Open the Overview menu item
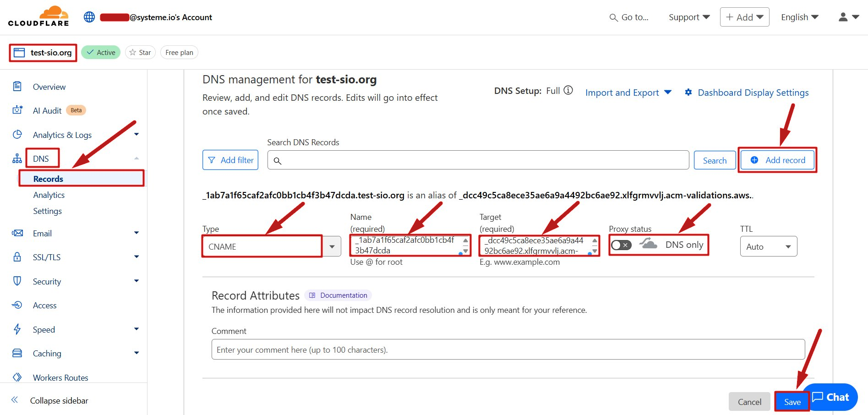This screenshot has width=868, height=415. click(49, 87)
